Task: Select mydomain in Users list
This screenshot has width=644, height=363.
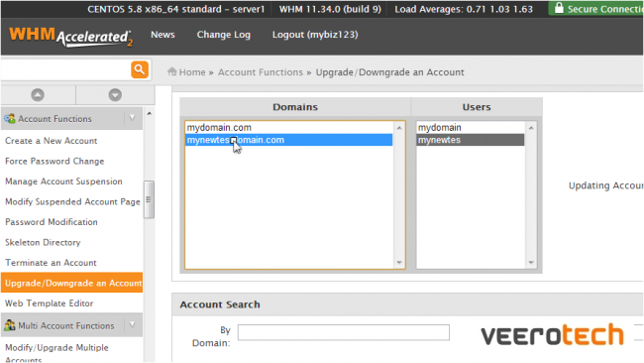Action: click(x=471, y=127)
